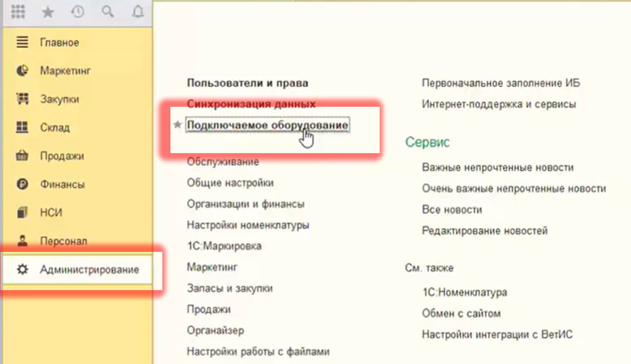This screenshot has width=631, height=364.
Task: Open the Склад section
Action: point(54,127)
